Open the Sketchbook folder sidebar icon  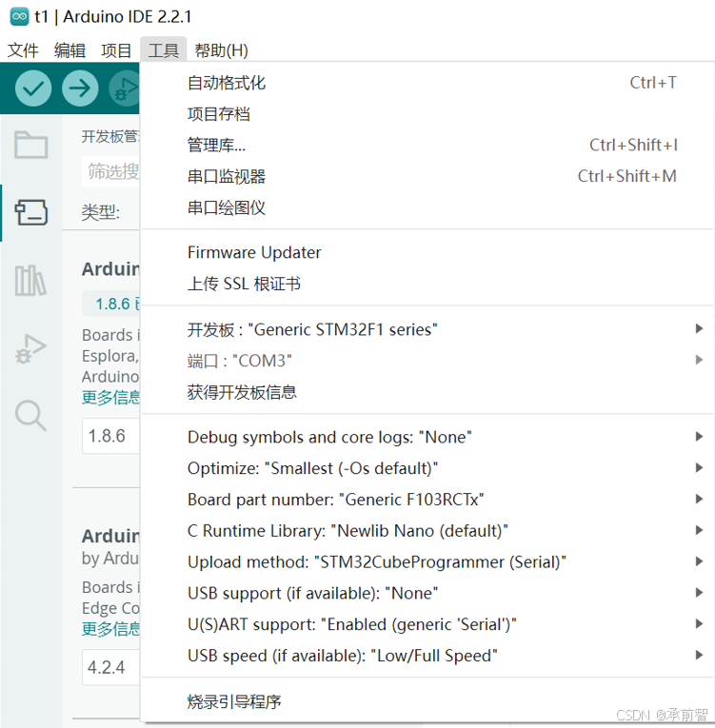point(30,145)
